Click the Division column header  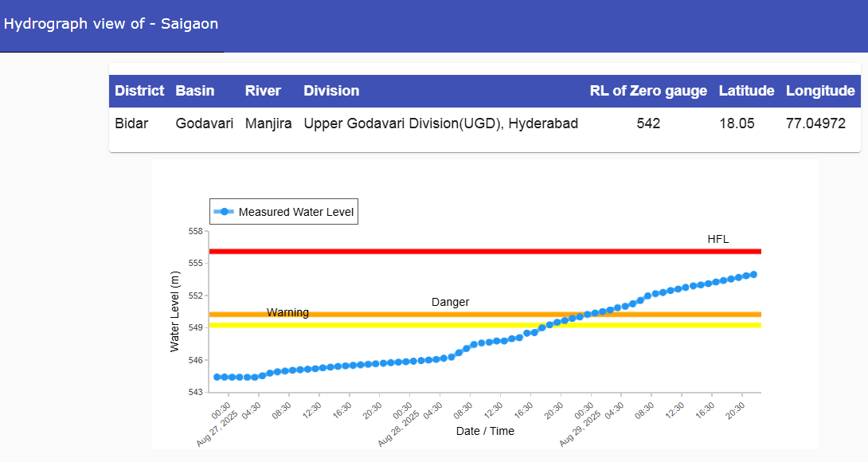coord(331,91)
